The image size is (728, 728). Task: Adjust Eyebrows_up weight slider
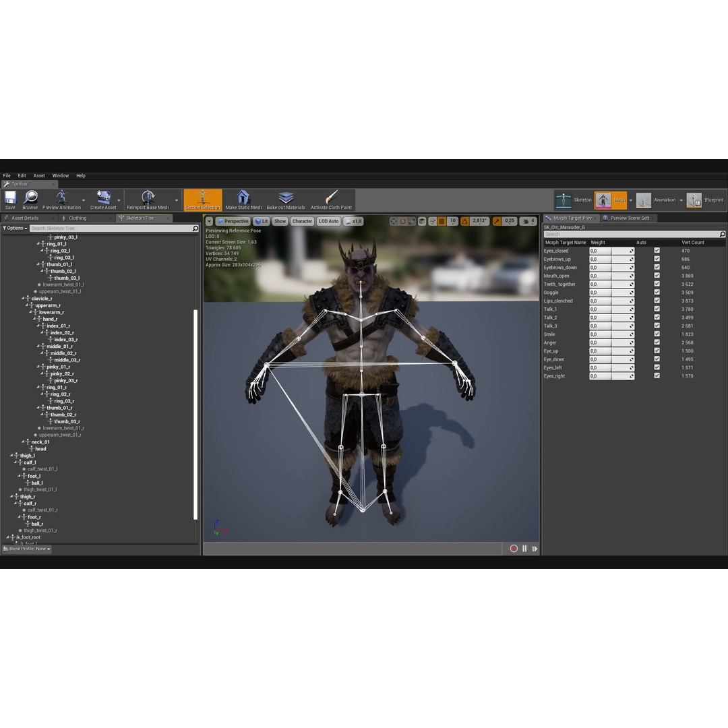point(611,259)
